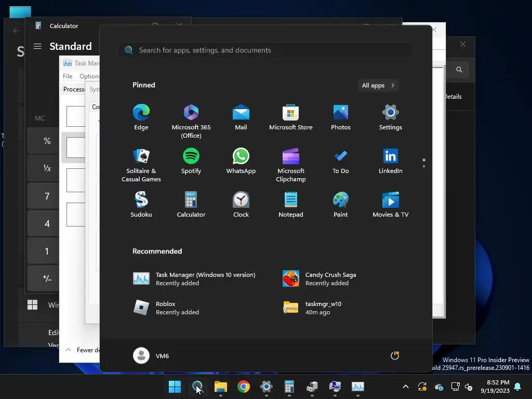Launch Microsoft Clipchamp

[x=291, y=165]
